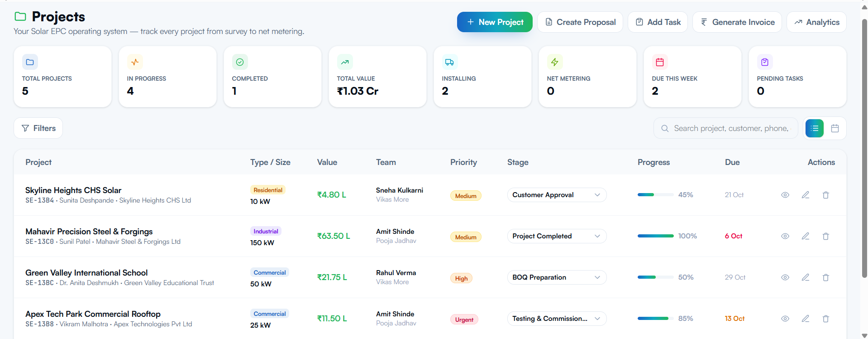Edit Green Valley International School project

pos(806,277)
